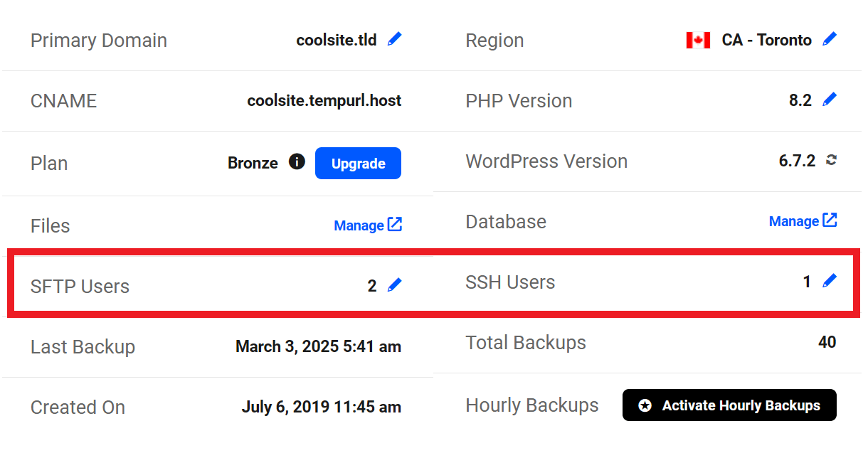868x458 pixels.
Task: Click the Last Backup date March 3, 2025
Action: (318, 347)
